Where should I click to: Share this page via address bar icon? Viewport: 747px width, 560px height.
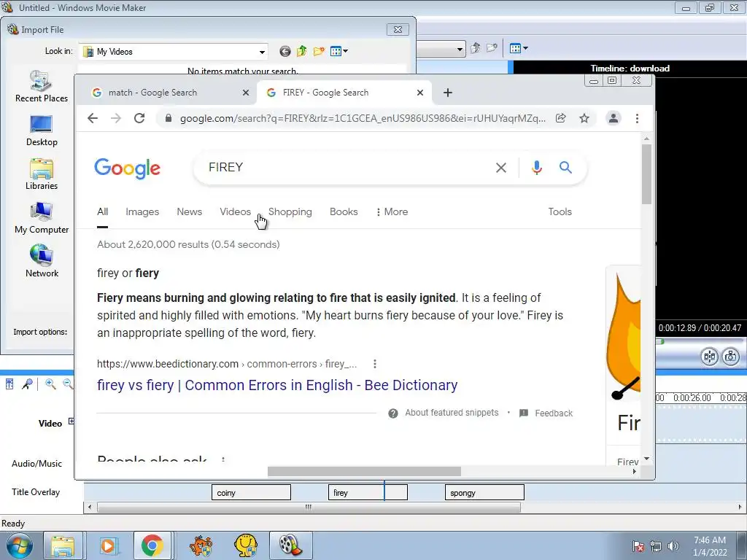click(x=561, y=118)
